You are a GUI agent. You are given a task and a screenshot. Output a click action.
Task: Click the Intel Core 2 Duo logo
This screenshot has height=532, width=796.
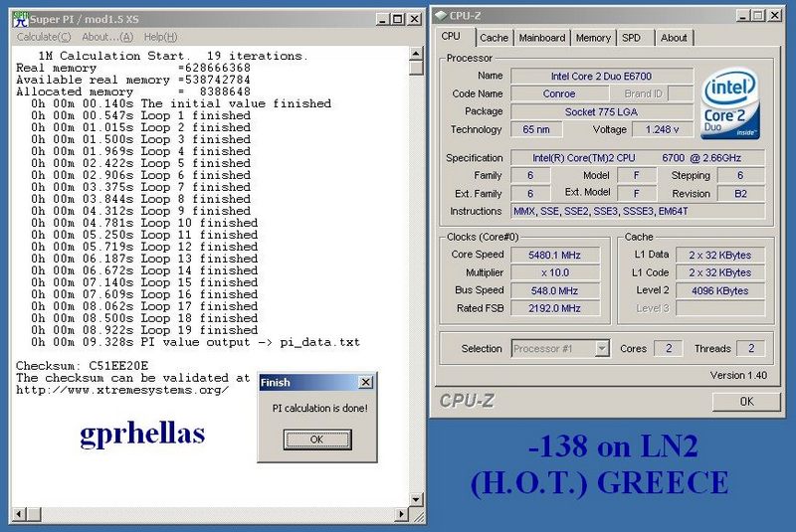pos(730,104)
